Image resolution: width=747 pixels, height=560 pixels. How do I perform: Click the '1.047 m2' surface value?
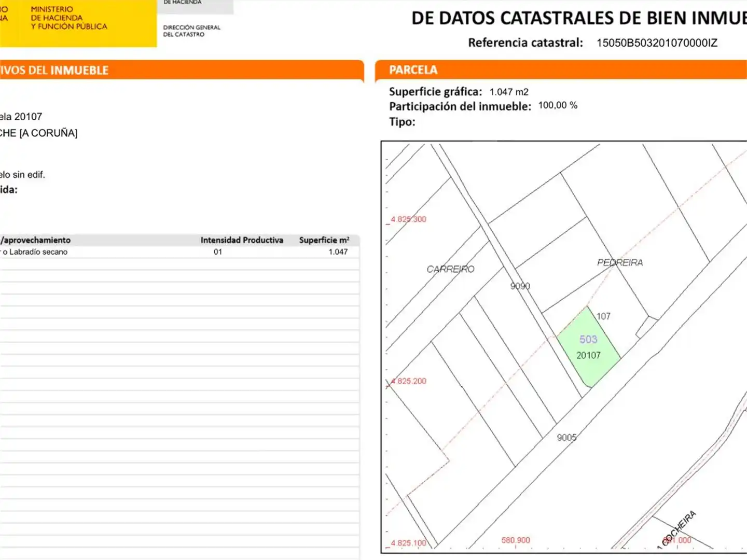509,92
